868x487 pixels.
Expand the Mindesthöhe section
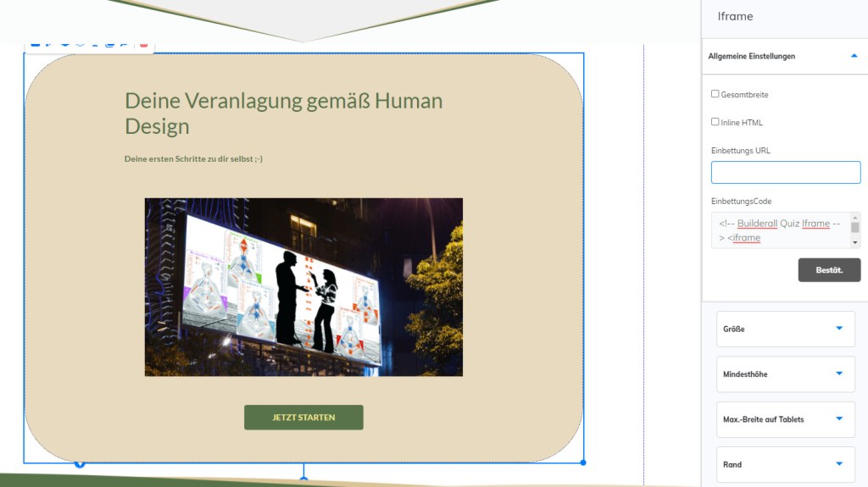(786, 374)
